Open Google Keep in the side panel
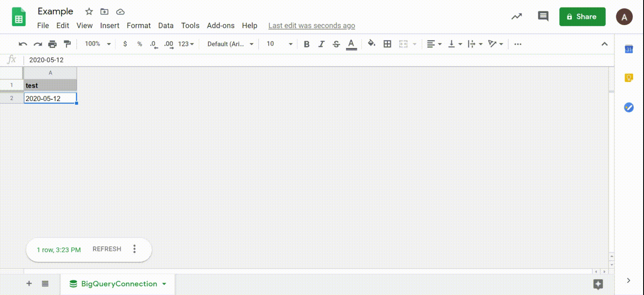This screenshot has height=295, width=644. click(x=628, y=78)
